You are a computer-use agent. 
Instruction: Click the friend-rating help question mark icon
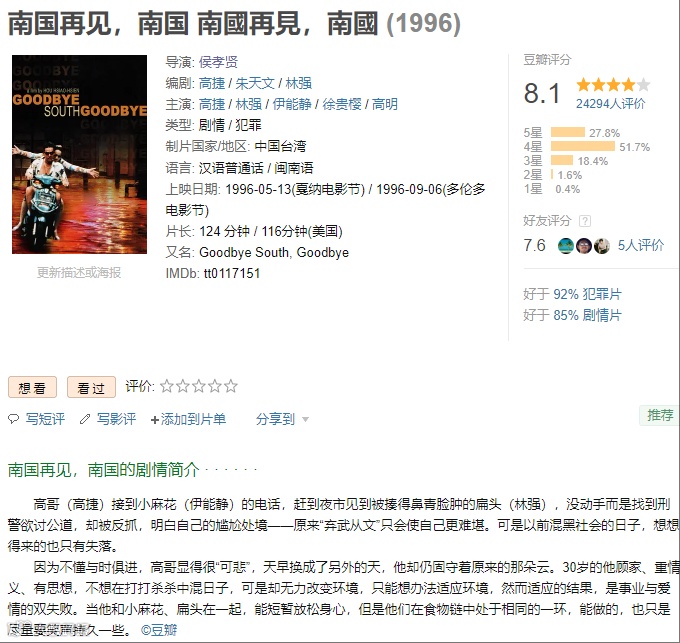[x=585, y=221]
